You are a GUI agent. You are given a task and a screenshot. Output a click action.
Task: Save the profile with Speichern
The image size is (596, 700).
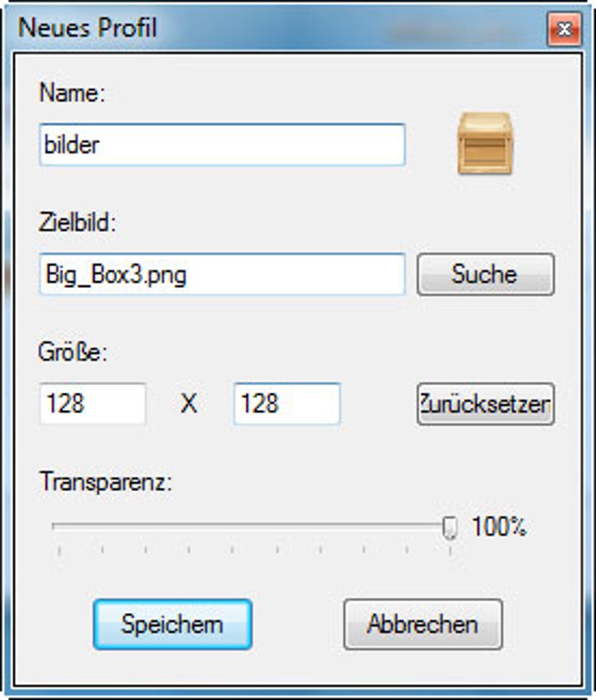[x=172, y=624]
